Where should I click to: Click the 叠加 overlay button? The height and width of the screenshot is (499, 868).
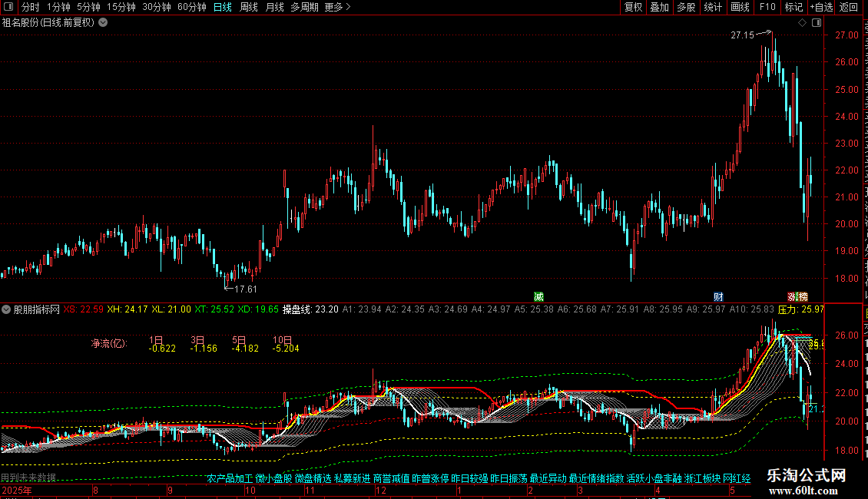pos(659,7)
